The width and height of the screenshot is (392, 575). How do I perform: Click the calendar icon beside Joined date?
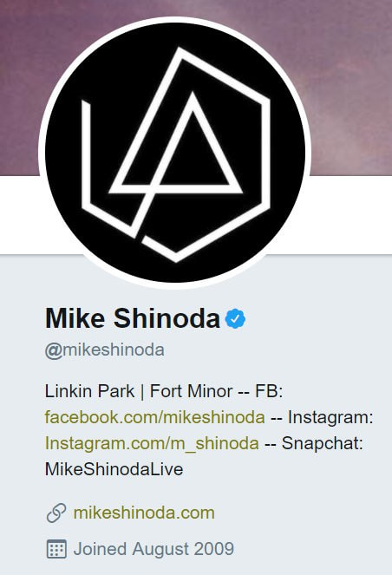click(x=56, y=549)
